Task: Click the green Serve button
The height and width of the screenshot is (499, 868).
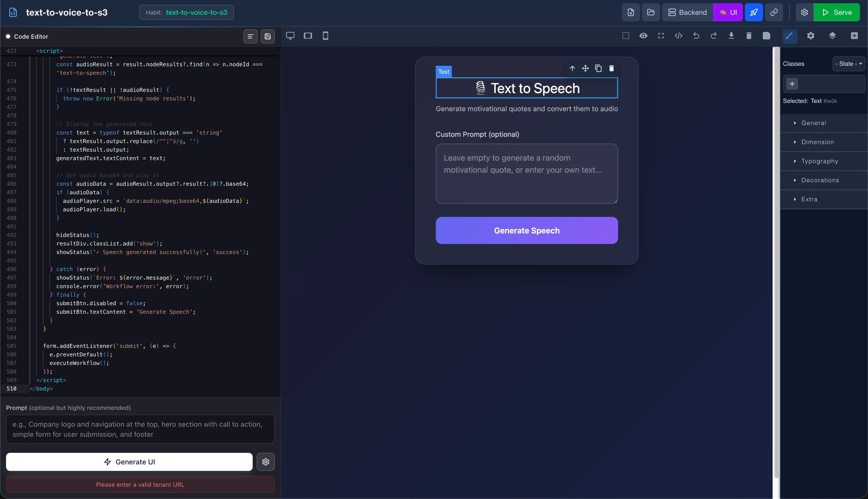Action: (837, 12)
